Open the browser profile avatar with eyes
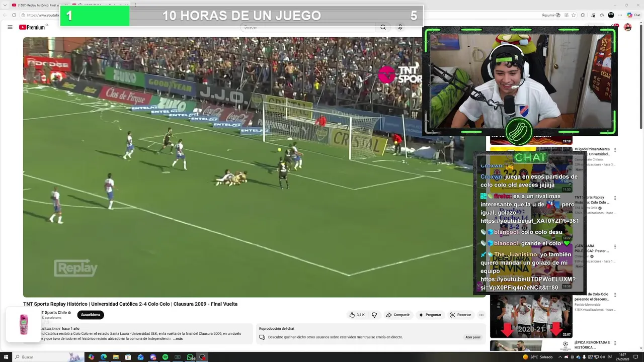 [611, 15]
